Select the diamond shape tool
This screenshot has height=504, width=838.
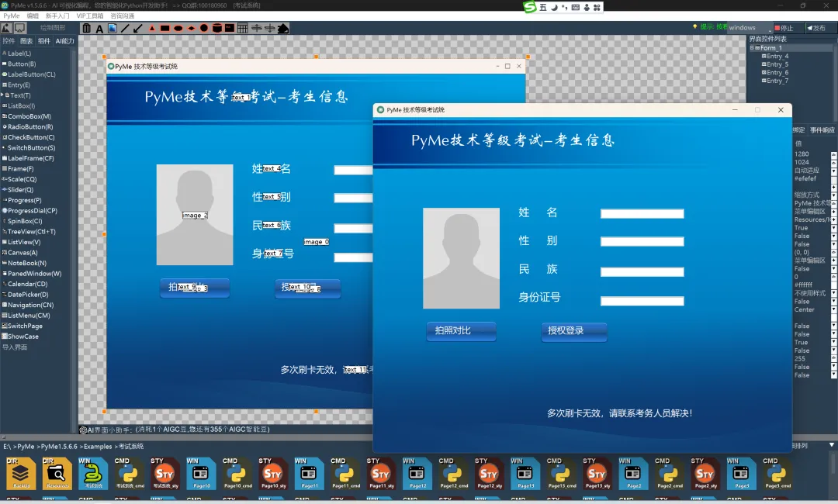(192, 28)
